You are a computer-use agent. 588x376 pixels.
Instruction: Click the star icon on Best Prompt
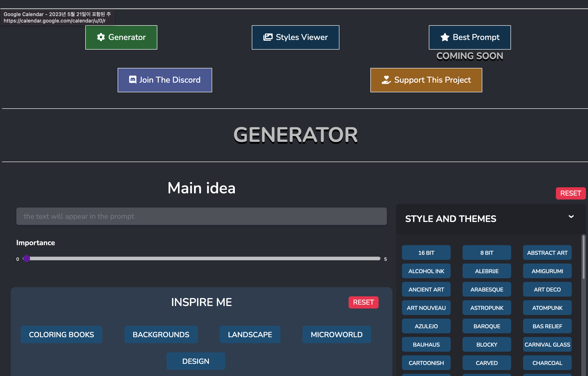click(445, 37)
